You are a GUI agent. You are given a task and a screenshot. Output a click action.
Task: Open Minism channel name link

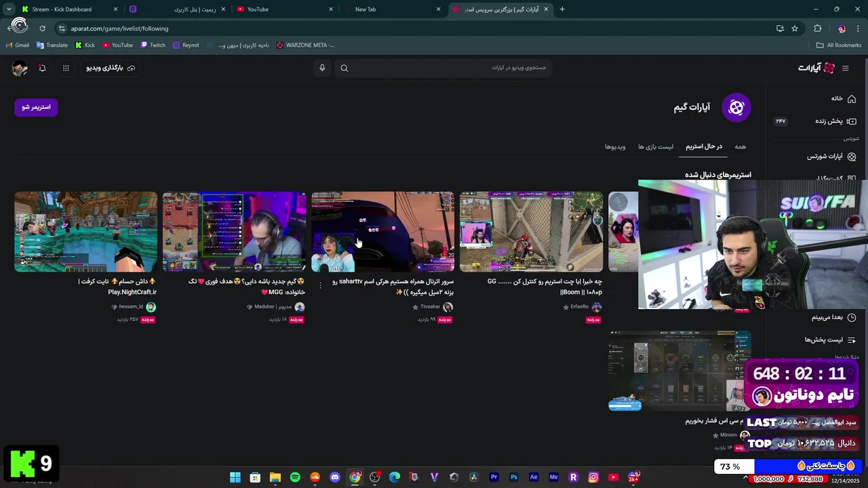728,435
